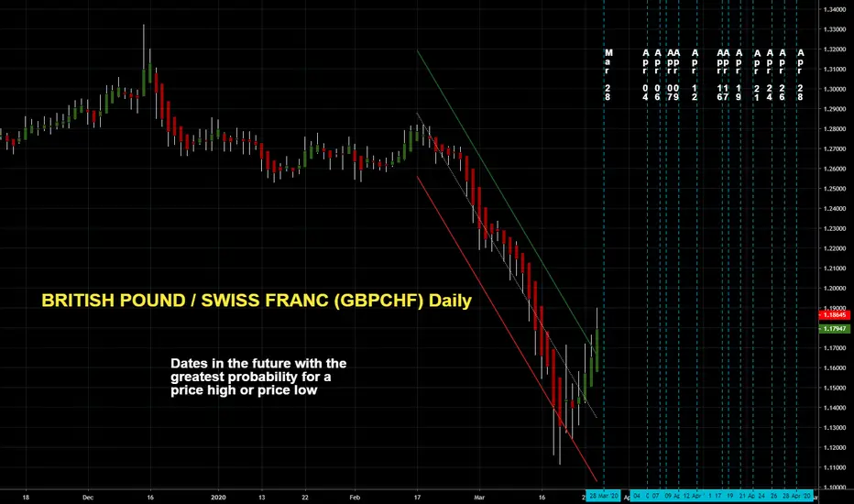The width and height of the screenshot is (854, 504).
Task: Click 1.34000 on the price scale
Action: tap(835, 9)
